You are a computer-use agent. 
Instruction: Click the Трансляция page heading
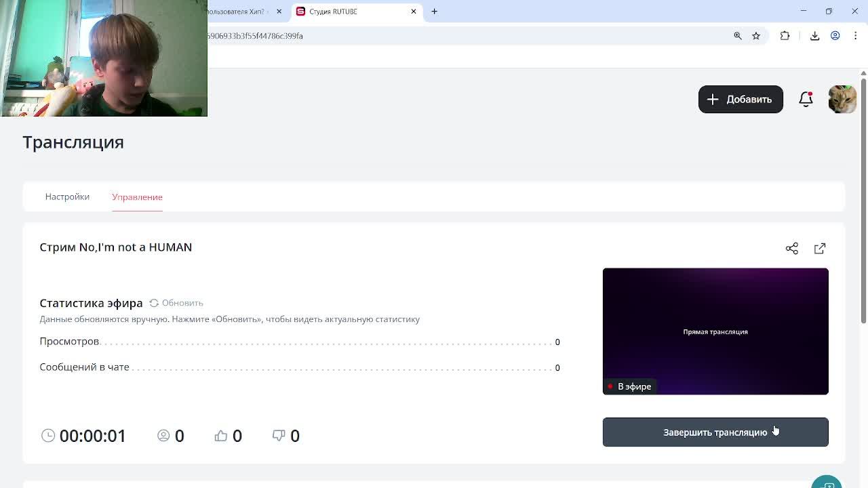tap(73, 142)
